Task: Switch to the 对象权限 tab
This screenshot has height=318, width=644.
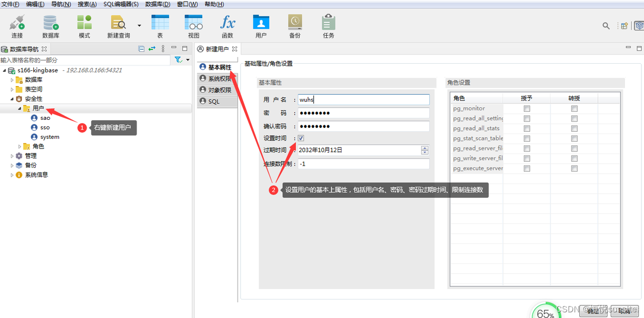Action: 217,90
